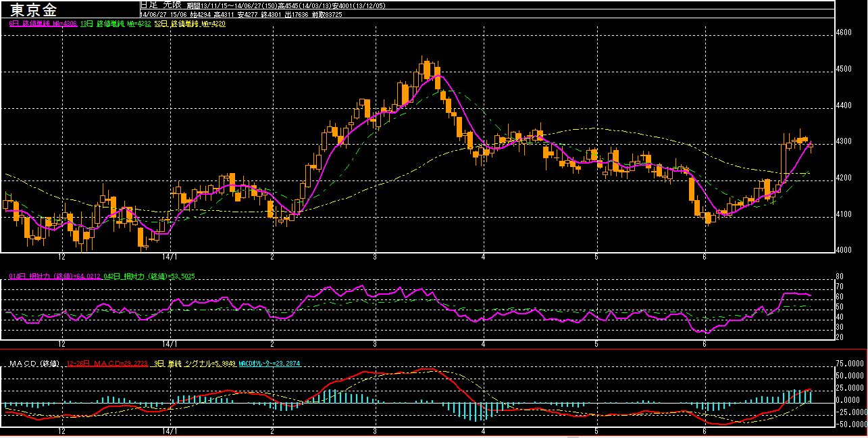Click the 東京金 chart title
Screen dimensions: 868x438
tap(34, 10)
